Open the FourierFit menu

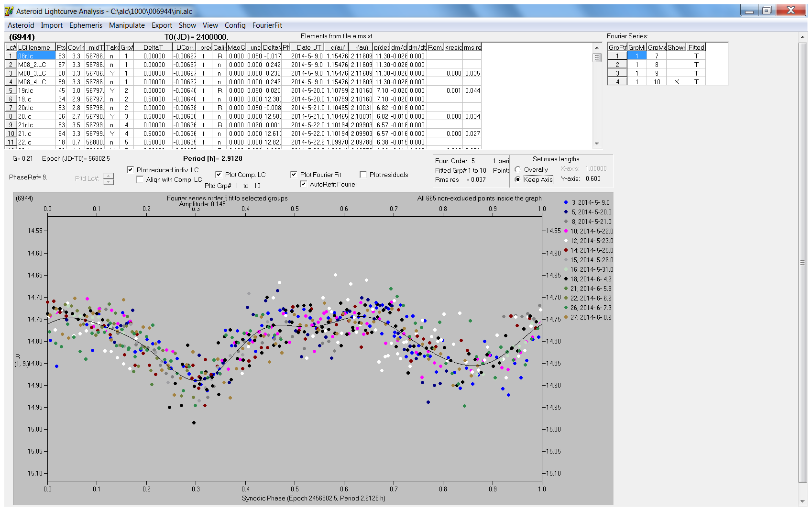pyautogui.click(x=267, y=25)
